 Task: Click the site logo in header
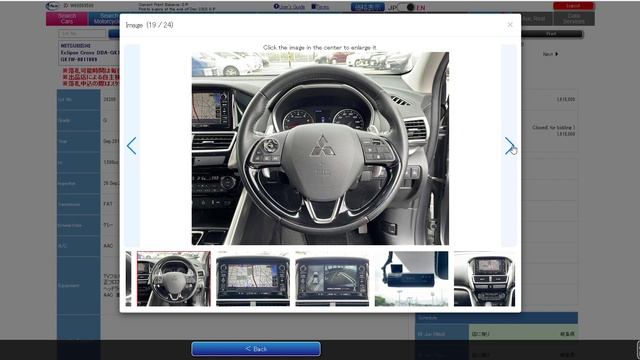click(53, 6)
